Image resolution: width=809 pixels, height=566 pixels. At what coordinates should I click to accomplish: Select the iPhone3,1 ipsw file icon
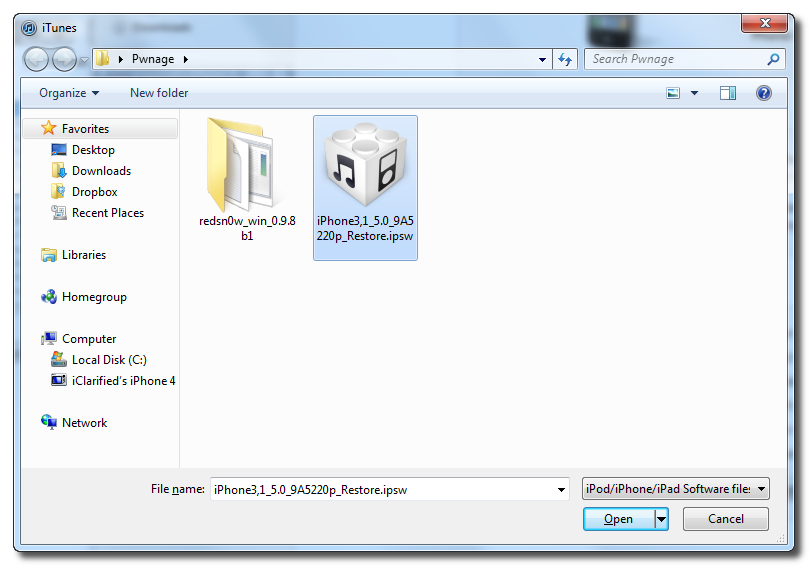pyautogui.click(x=365, y=165)
